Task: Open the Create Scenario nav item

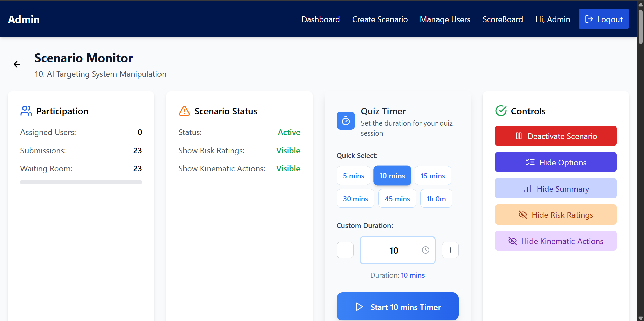Action: pos(380,19)
